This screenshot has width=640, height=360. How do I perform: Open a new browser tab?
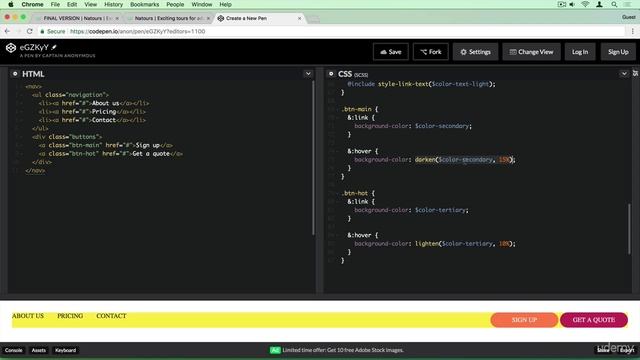click(313, 19)
